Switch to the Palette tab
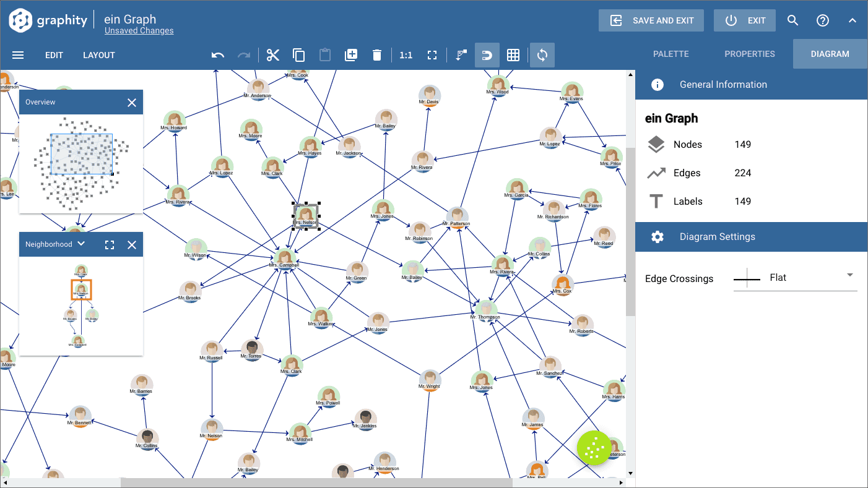 coord(671,54)
